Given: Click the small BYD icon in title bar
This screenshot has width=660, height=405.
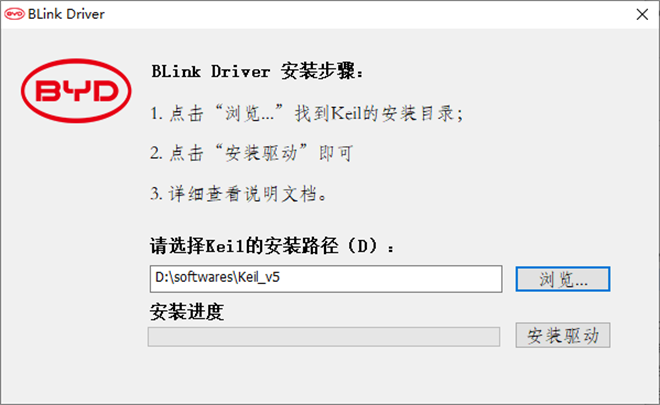Looking at the screenshot, I should click(x=14, y=14).
